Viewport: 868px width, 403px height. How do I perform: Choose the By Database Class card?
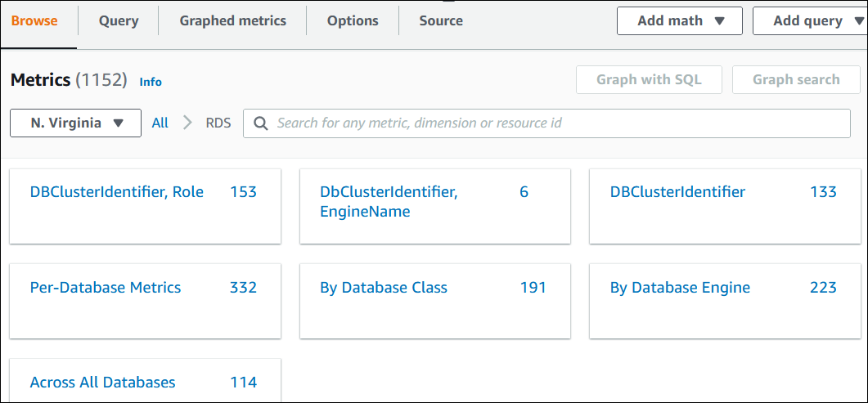384,288
